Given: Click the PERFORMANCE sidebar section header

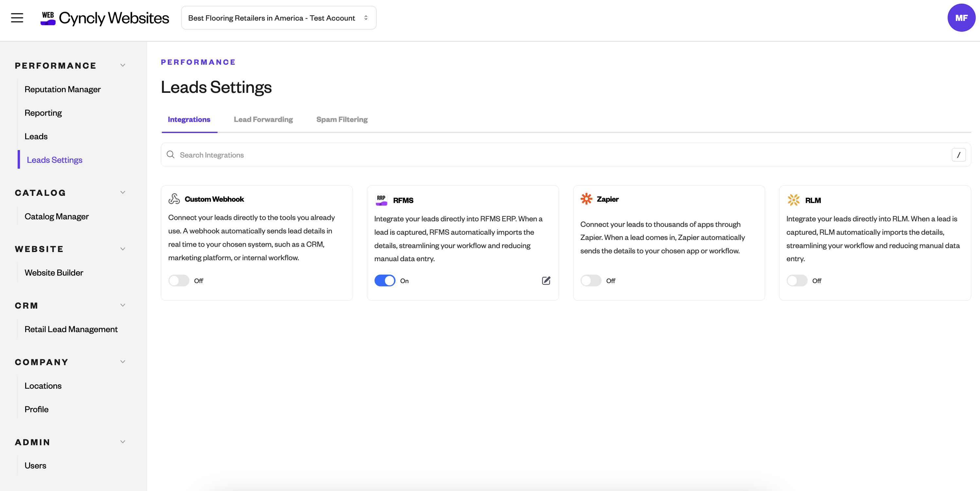Looking at the screenshot, I should [56, 66].
